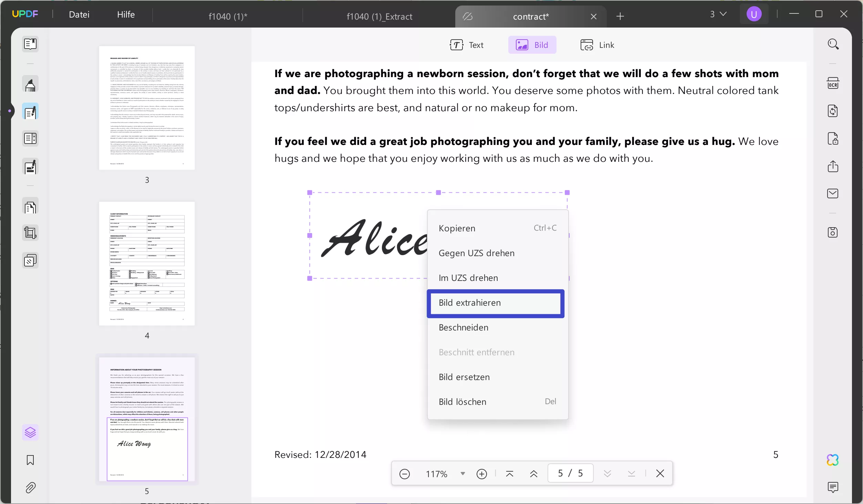This screenshot has width=863, height=504.
Task: Switch to Text edit mode
Action: tap(467, 45)
